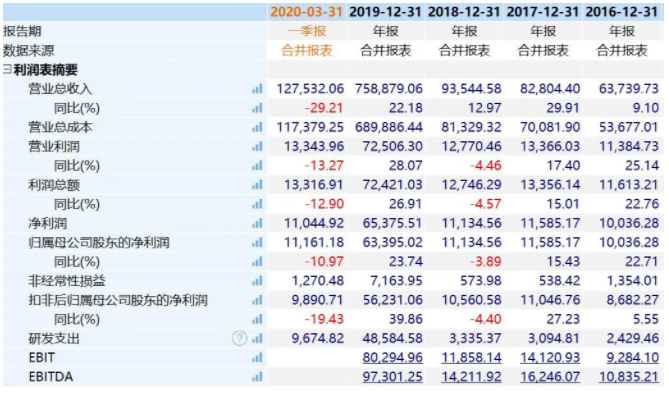669x397 pixels.
Task: Open EBIT value 80,294.96 link
Action: pyautogui.click(x=393, y=357)
